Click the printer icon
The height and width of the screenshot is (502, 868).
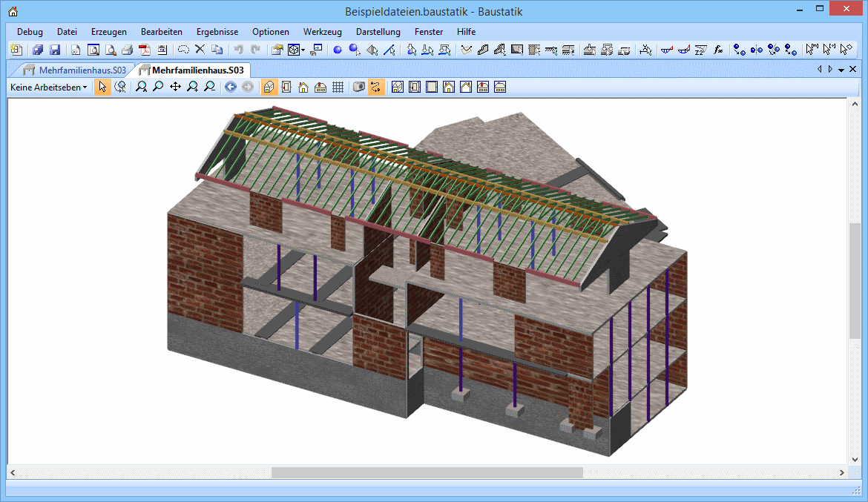tap(127, 50)
